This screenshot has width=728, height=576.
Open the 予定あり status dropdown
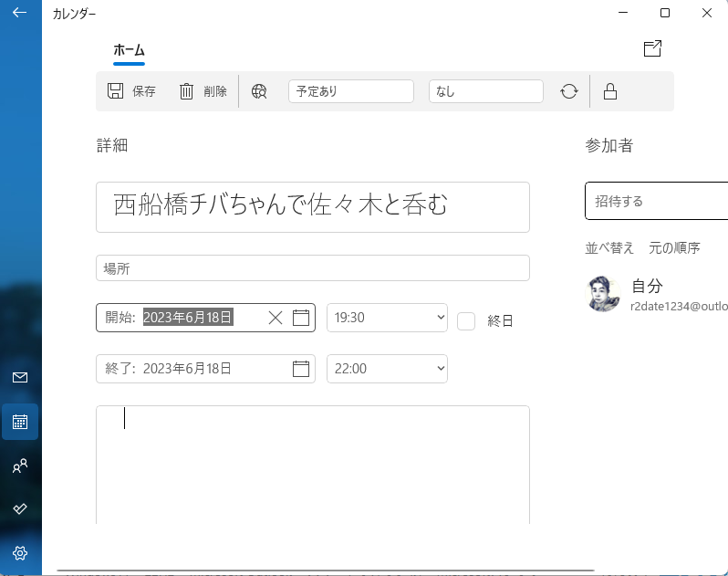(x=351, y=91)
